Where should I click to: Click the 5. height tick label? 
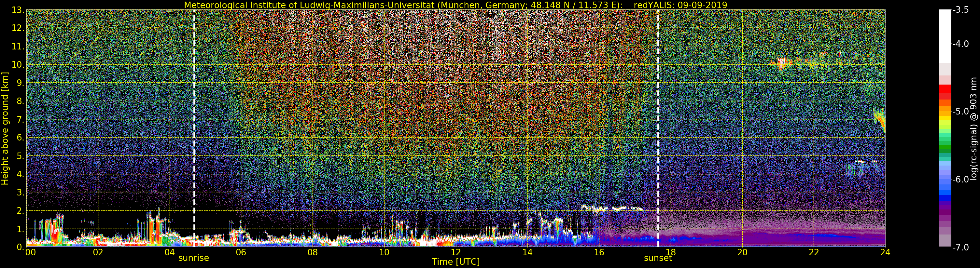20,156
